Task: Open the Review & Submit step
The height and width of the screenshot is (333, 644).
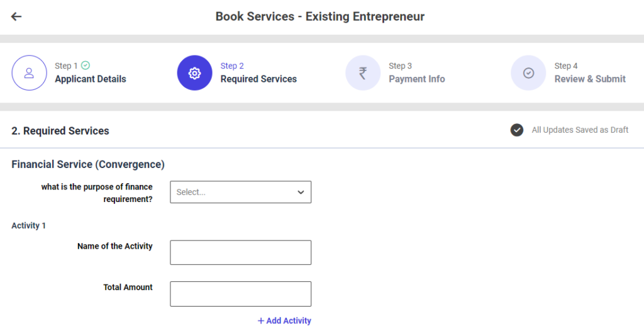Action: click(x=589, y=79)
